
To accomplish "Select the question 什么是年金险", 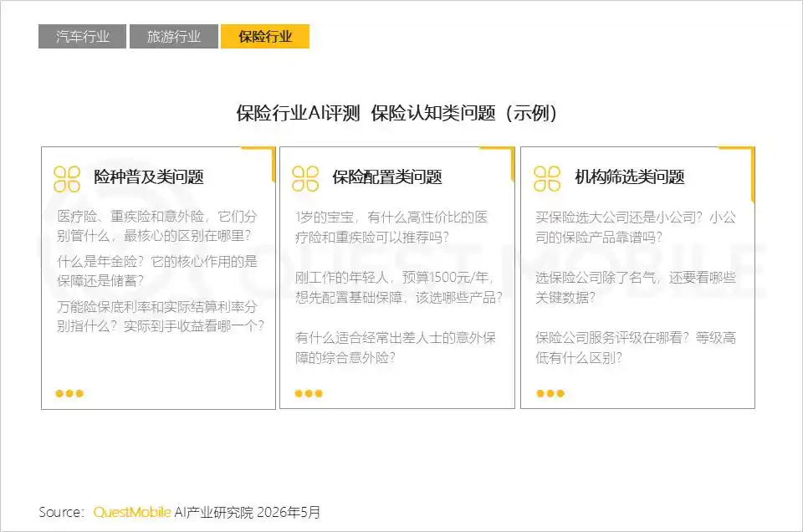I will (157, 271).
